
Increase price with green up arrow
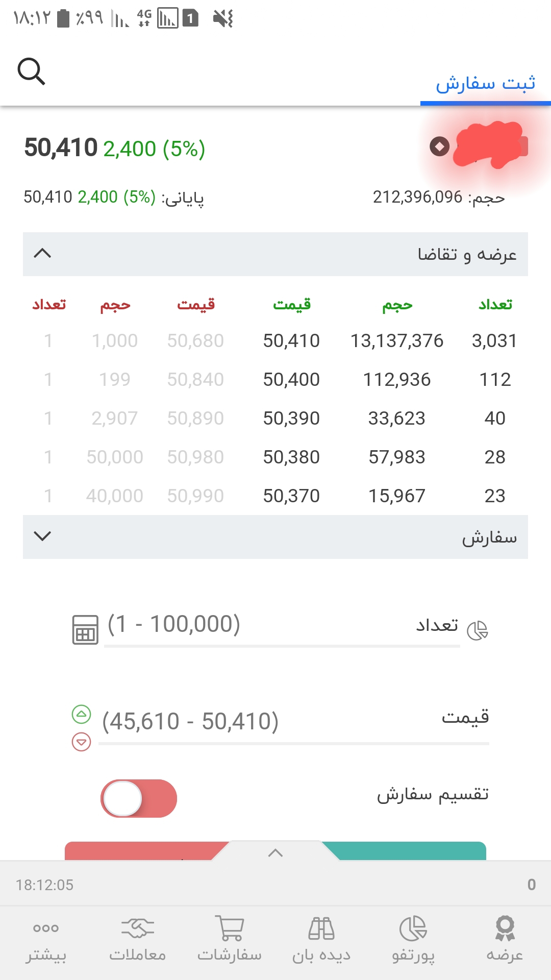click(81, 714)
